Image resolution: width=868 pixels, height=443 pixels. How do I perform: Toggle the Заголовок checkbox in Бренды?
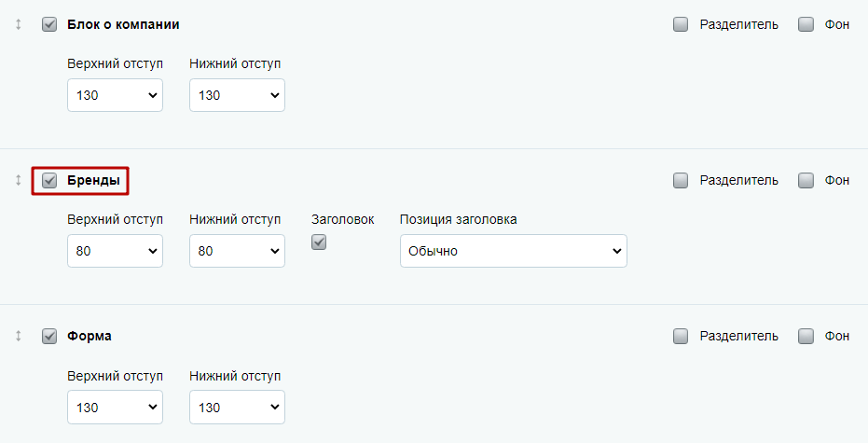319,242
